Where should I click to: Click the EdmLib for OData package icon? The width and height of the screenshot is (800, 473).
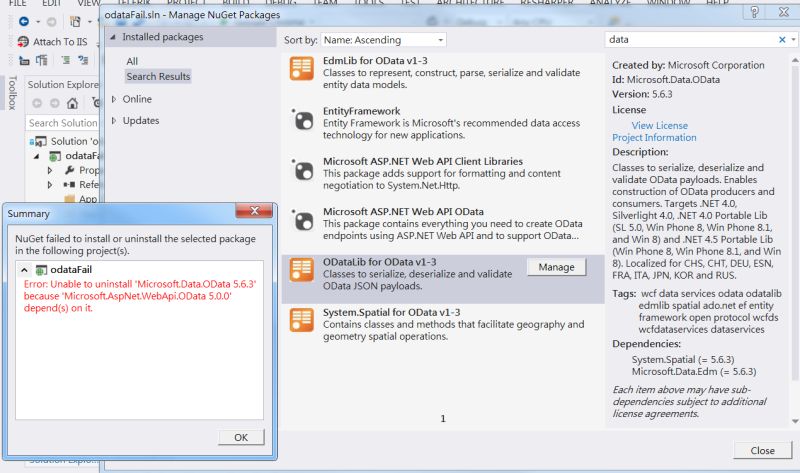coord(302,69)
